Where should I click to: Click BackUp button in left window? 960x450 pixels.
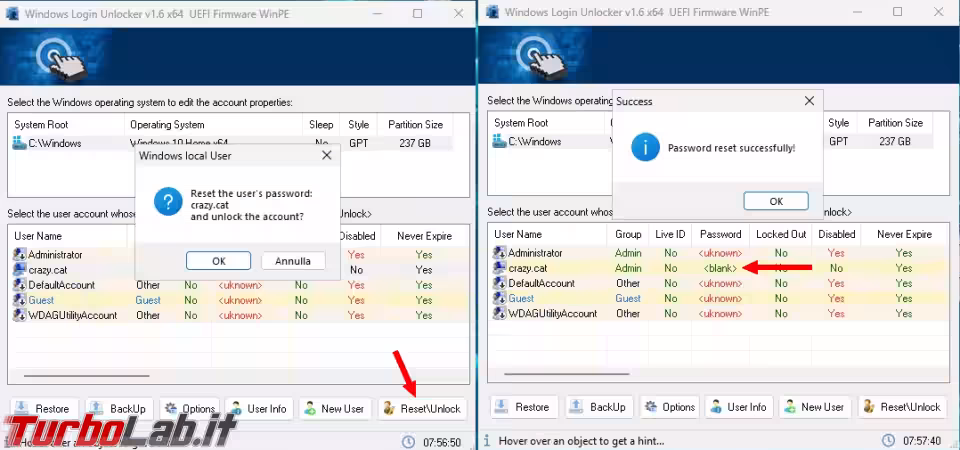[119, 408]
